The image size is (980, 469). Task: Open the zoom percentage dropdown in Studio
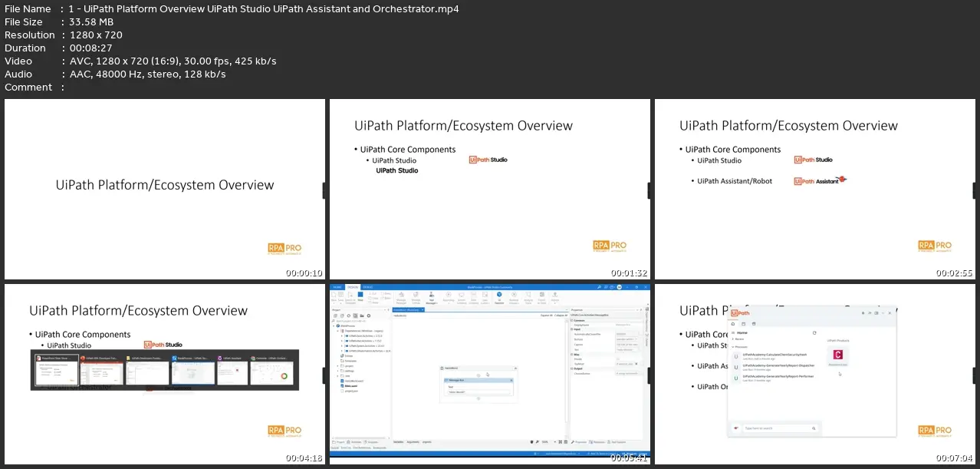tap(555, 442)
